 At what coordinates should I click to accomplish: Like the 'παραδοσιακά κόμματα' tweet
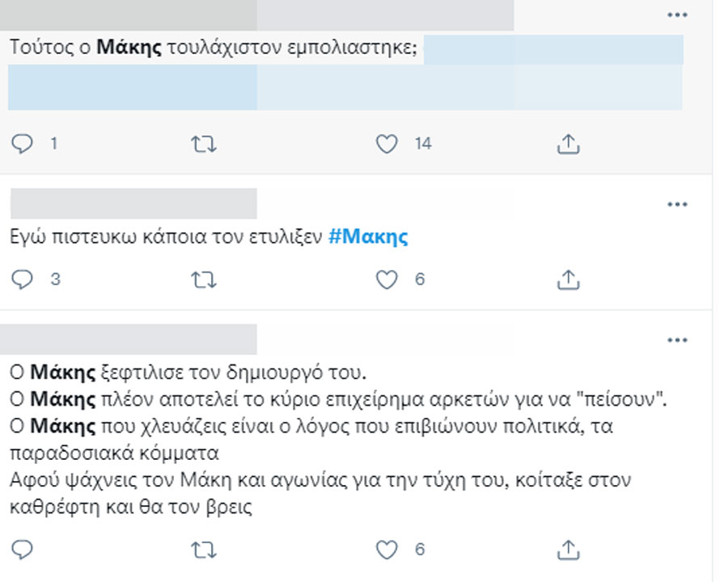click(x=387, y=550)
